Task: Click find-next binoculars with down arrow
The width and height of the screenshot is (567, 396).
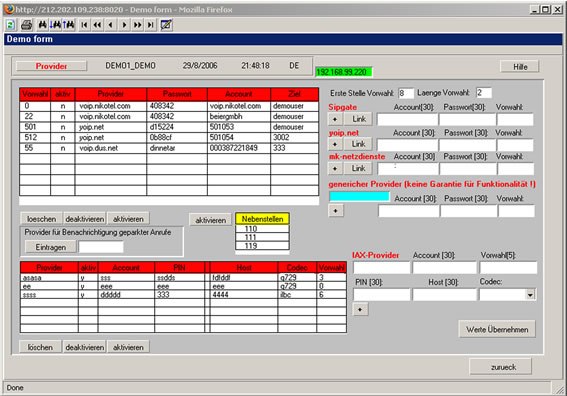Action: tap(55, 25)
